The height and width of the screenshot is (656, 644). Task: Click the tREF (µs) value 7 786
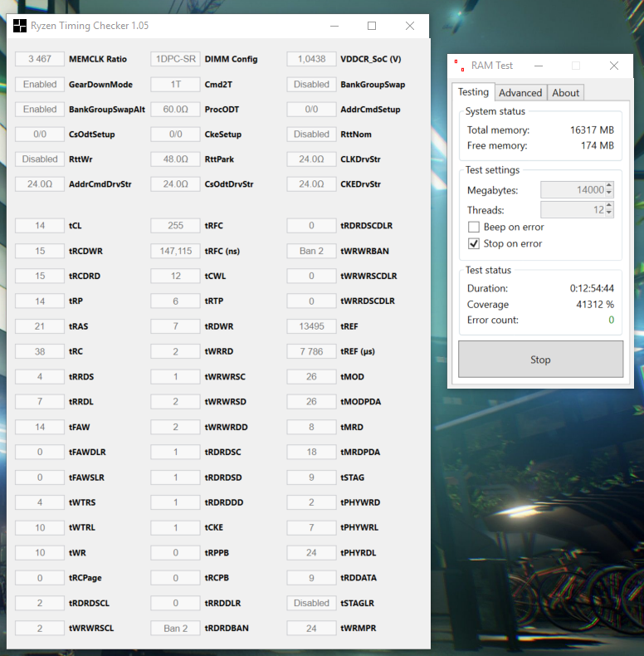click(x=311, y=351)
